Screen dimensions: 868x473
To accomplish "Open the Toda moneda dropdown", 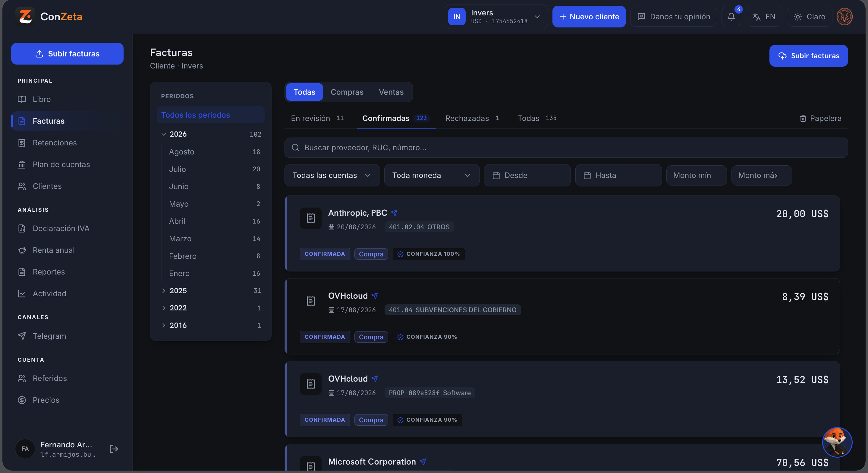I will point(432,176).
